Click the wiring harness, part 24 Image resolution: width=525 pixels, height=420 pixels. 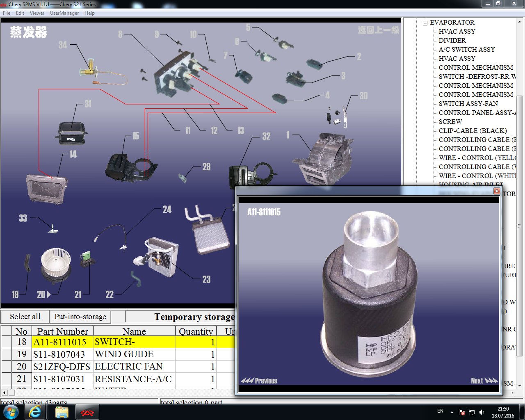pos(110,236)
